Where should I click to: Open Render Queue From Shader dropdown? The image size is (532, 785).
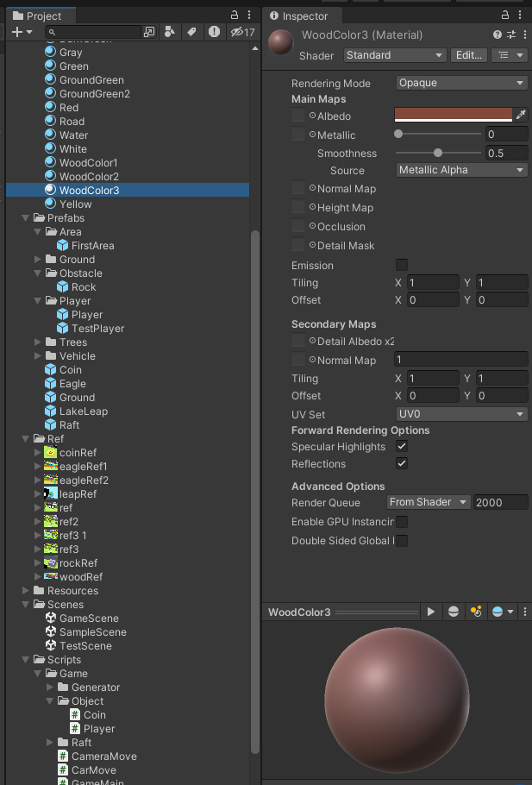[429, 502]
